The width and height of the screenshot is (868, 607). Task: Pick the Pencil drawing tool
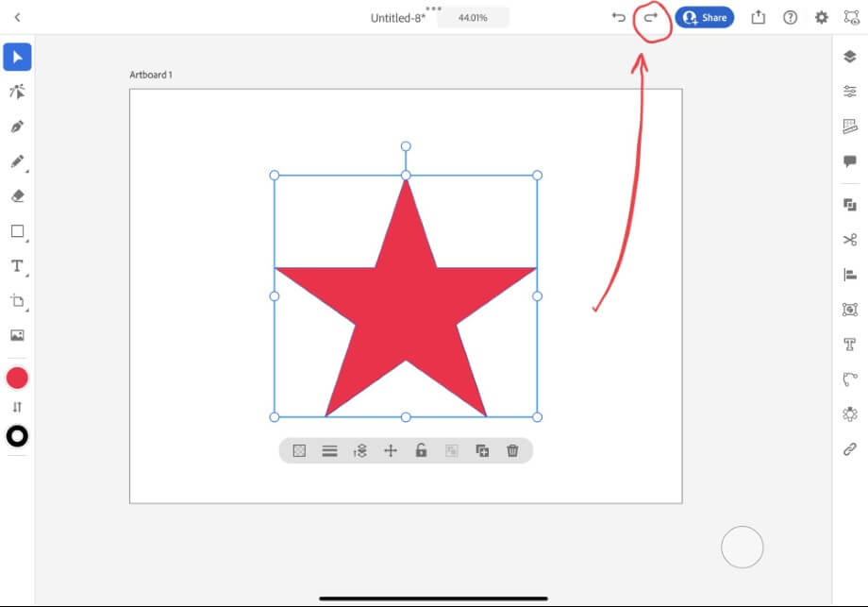pos(17,161)
